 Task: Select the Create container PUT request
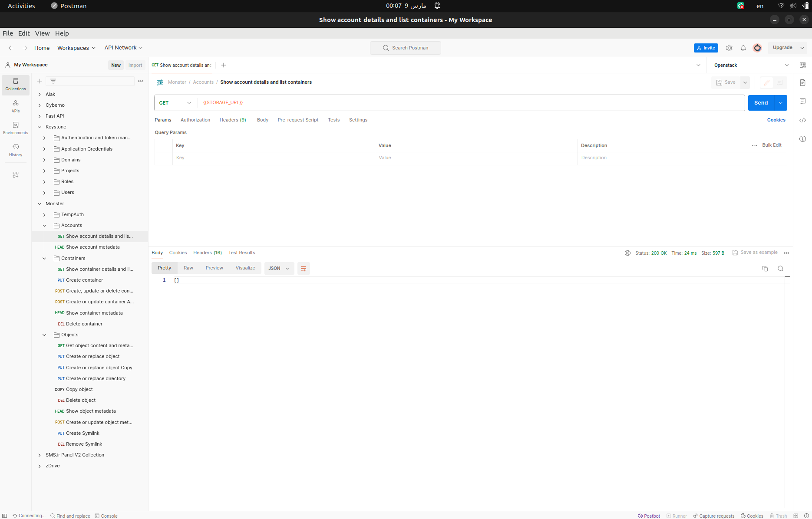(84, 280)
